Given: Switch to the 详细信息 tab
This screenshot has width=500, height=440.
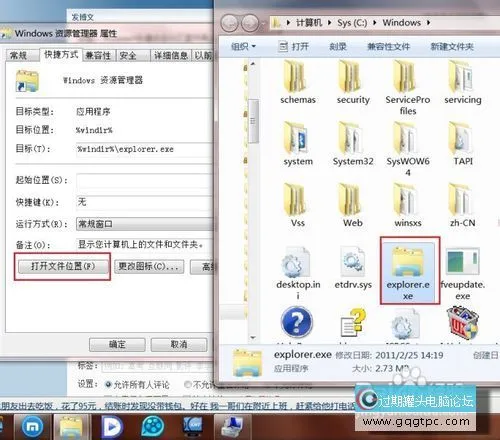Looking at the screenshot, I should [171, 55].
